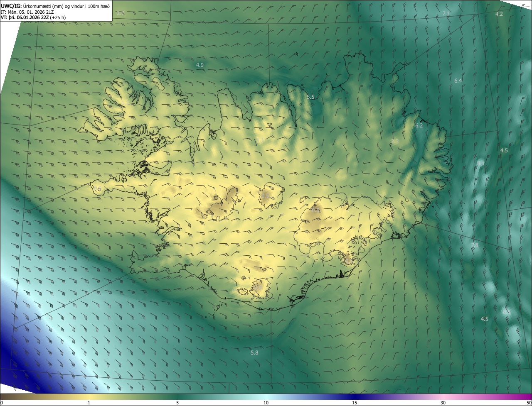Click the 7.1 precipitation value
The image size is (532, 406).
446,14
